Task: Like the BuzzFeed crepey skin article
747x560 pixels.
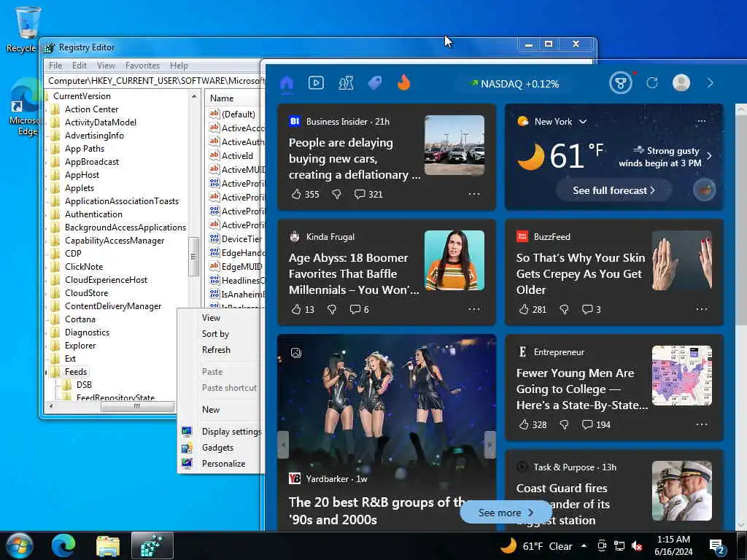Action: coord(524,309)
